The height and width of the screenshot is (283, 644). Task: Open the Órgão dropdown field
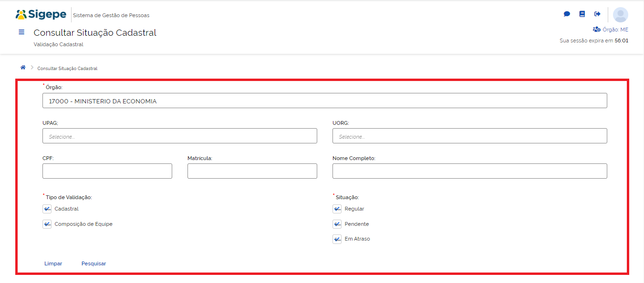tap(324, 101)
